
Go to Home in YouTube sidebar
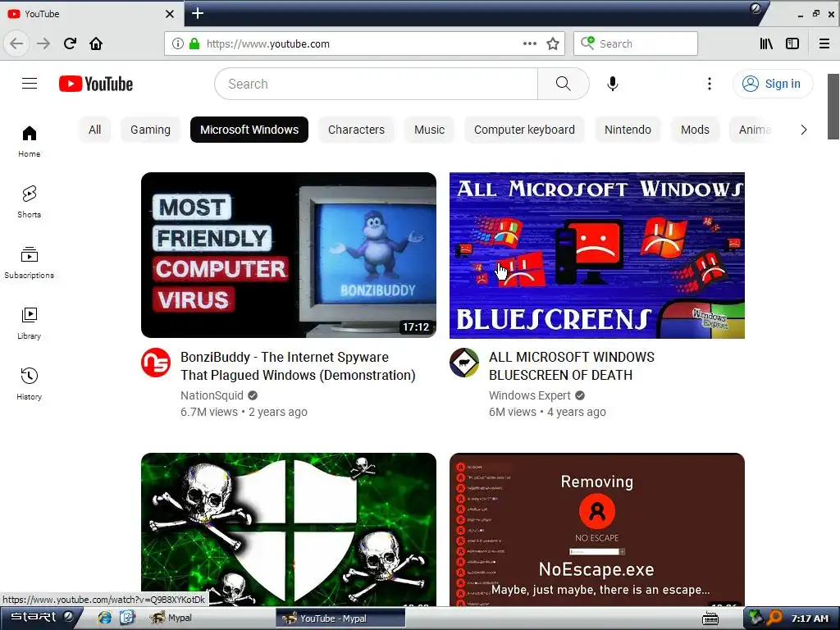tap(30, 141)
